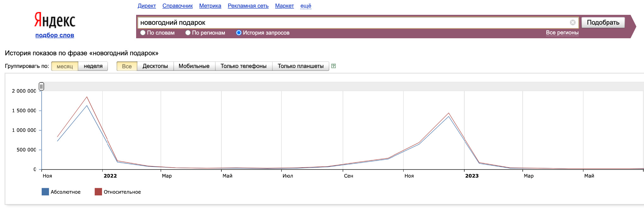The height and width of the screenshot is (209, 644).
Task: Clear the search field with the X icon
Action: [573, 22]
